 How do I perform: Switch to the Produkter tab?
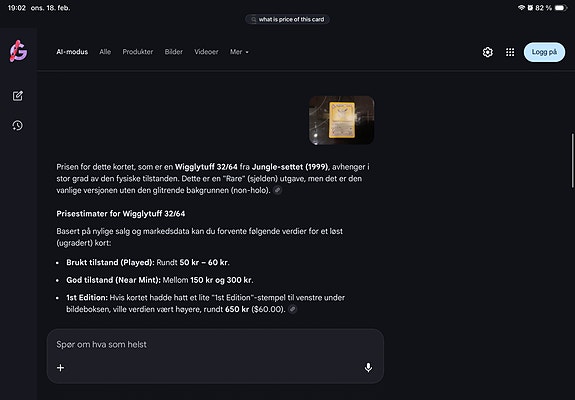click(138, 52)
